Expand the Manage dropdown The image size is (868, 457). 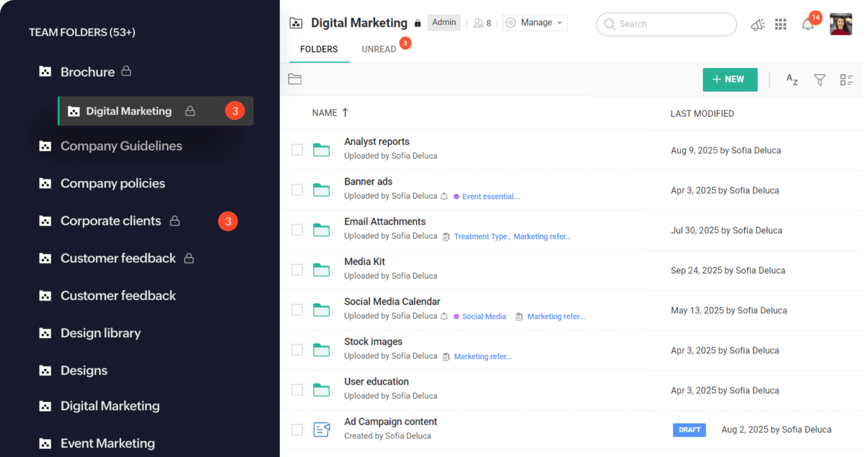[535, 23]
